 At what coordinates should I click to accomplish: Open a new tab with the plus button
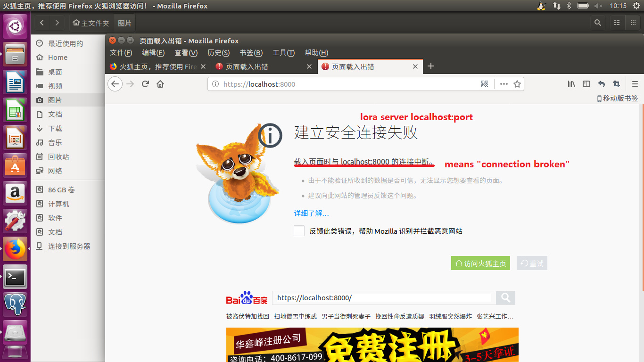430,66
